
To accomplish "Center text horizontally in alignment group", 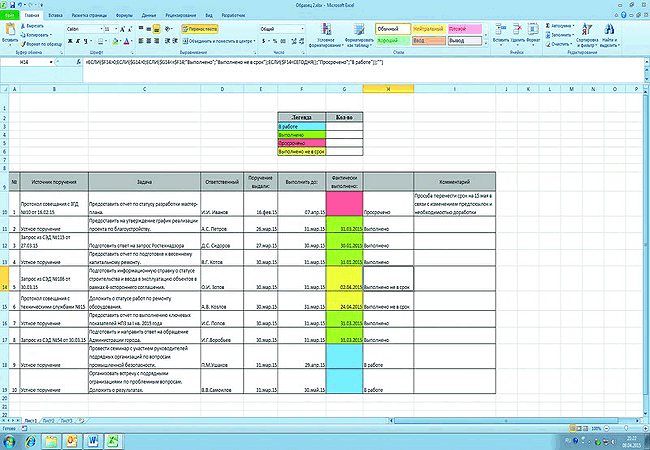I will 149,41.
